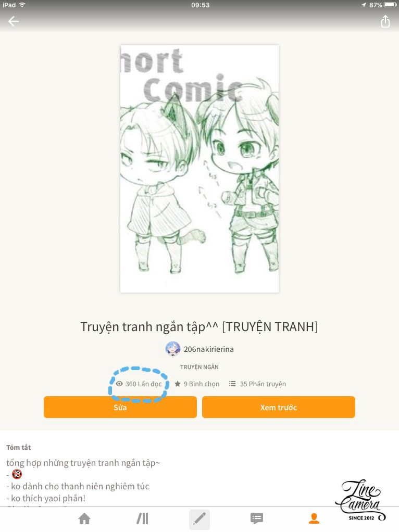The image size is (399, 532).
Task: Select the TRUYỆN NGẮN category tag
Action: [199, 367]
